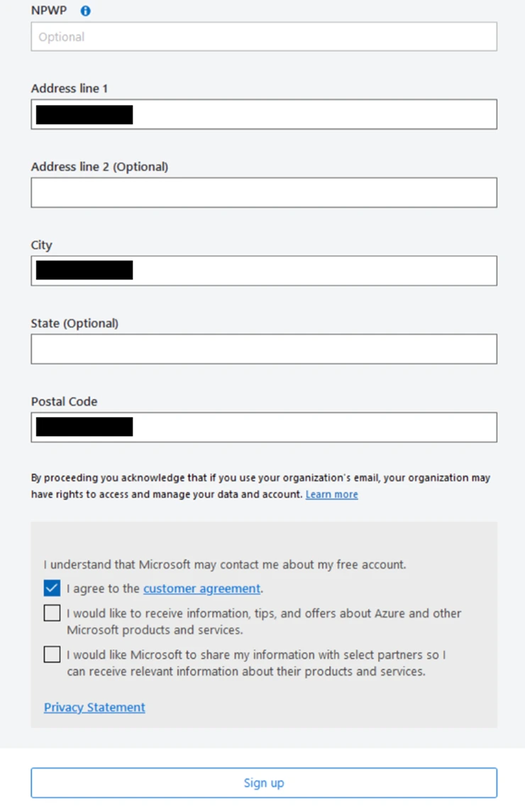Screen dimensions: 525x812
Task: Check the share information with partners option
Action: [x=51, y=654]
